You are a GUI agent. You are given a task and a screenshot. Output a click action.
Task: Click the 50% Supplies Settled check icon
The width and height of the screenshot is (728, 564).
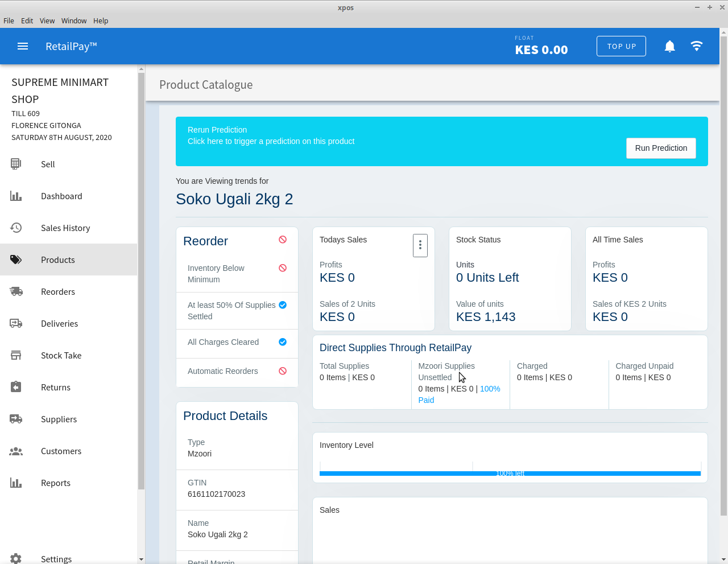point(283,305)
